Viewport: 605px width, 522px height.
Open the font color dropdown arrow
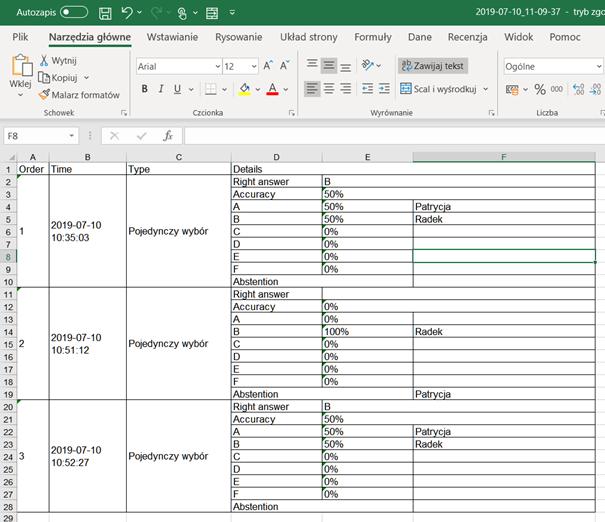(286, 90)
